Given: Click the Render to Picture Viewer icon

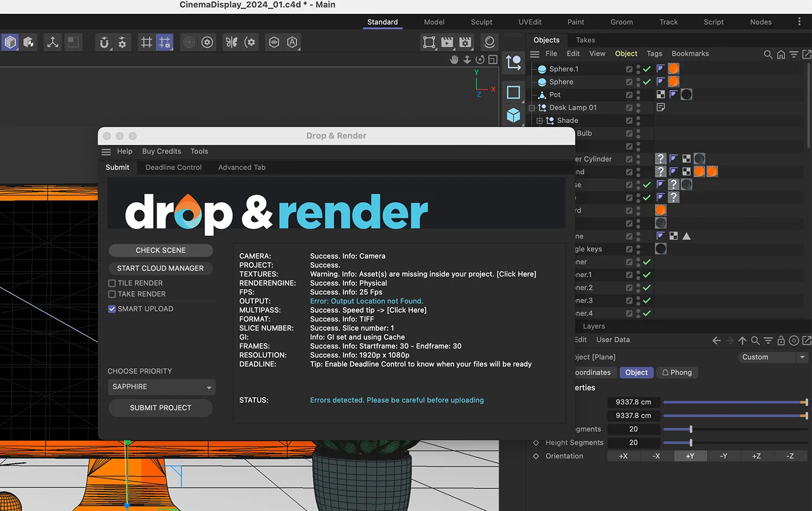Looking at the screenshot, I should click(447, 42).
